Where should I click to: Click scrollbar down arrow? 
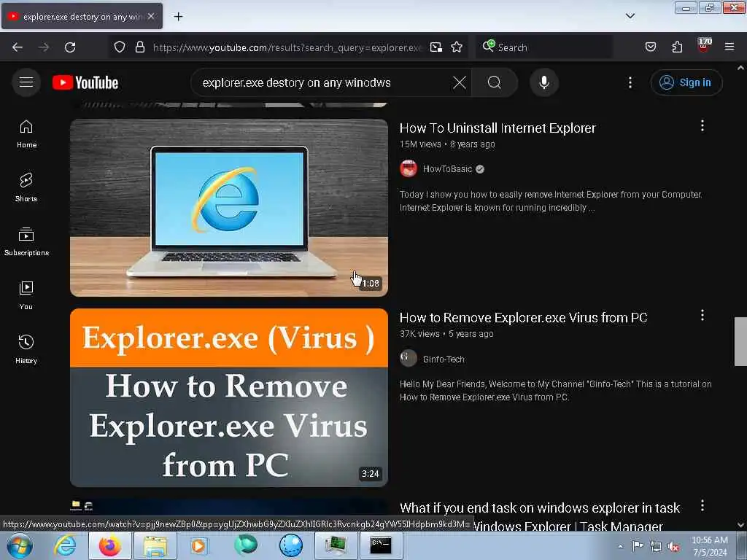point(740,525)
